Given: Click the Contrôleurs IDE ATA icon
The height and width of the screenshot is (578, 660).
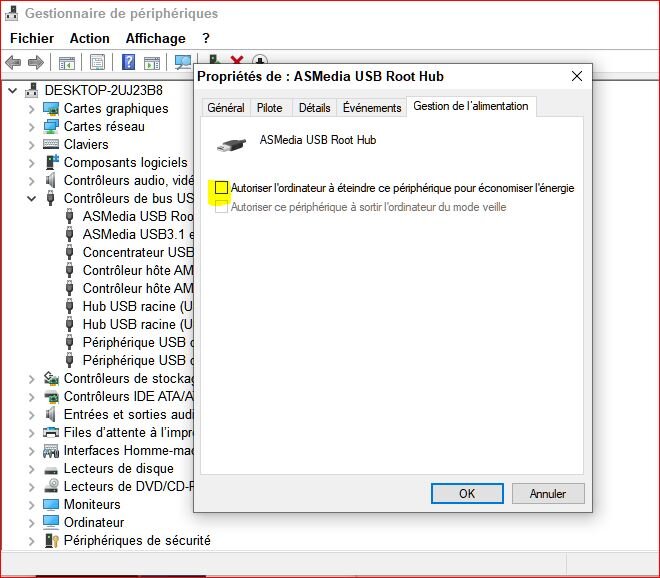Looking at the screenshot, I should (x=51, y=397).
